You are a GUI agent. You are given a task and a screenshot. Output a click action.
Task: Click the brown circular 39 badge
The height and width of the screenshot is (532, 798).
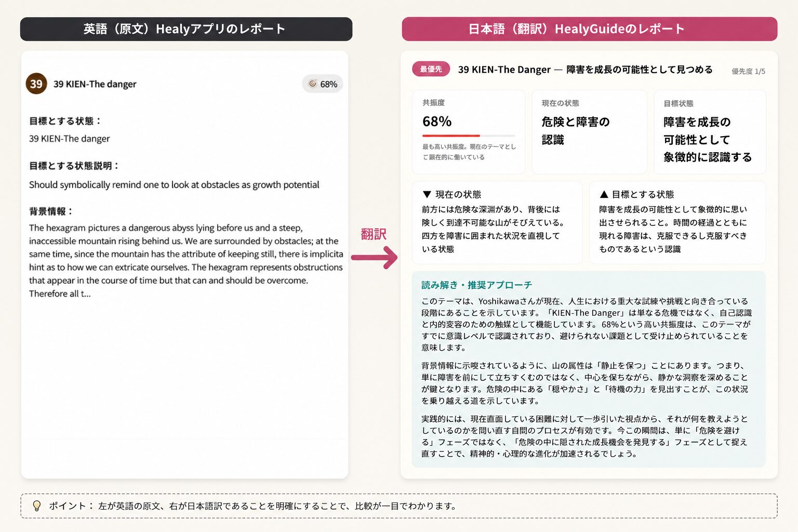click(x=36, y=84)
